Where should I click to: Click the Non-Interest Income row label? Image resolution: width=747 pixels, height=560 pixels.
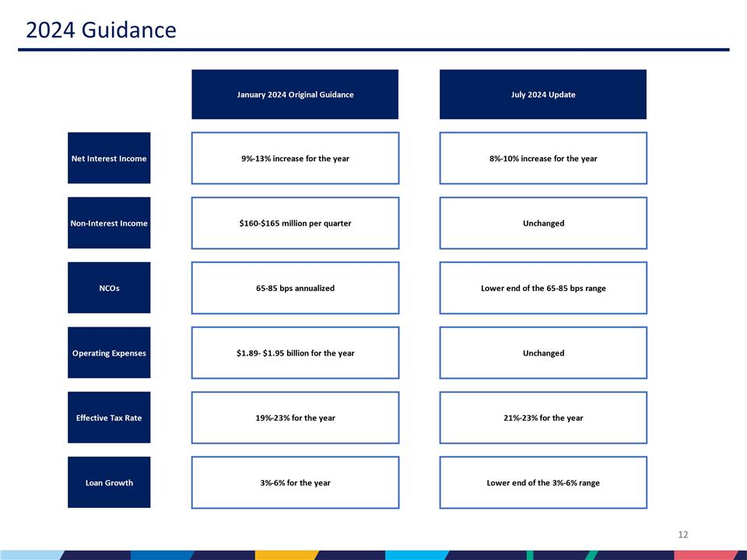pyautogui.click(x=109, y=223)
